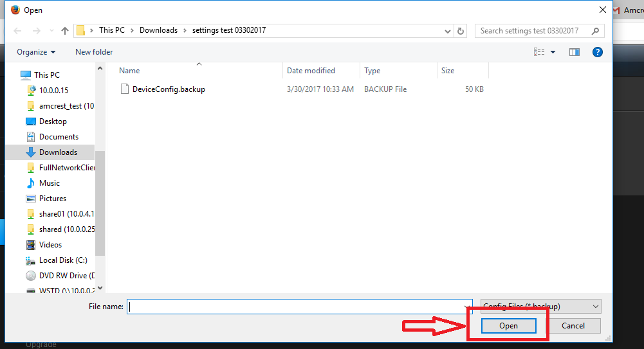This screenshot has width=644, height=349.
Task: Open share01 network share
Action: click(x=66, y=214)
